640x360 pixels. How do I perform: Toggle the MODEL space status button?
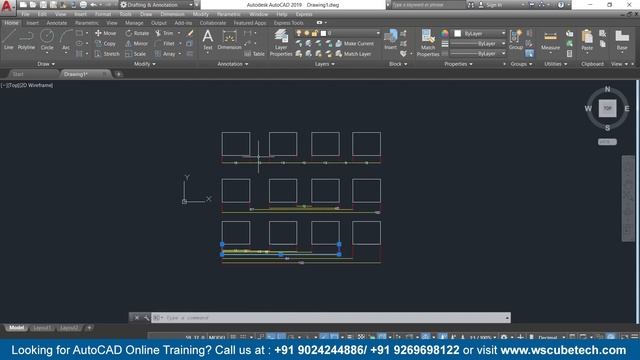click(x=217, y=337)
